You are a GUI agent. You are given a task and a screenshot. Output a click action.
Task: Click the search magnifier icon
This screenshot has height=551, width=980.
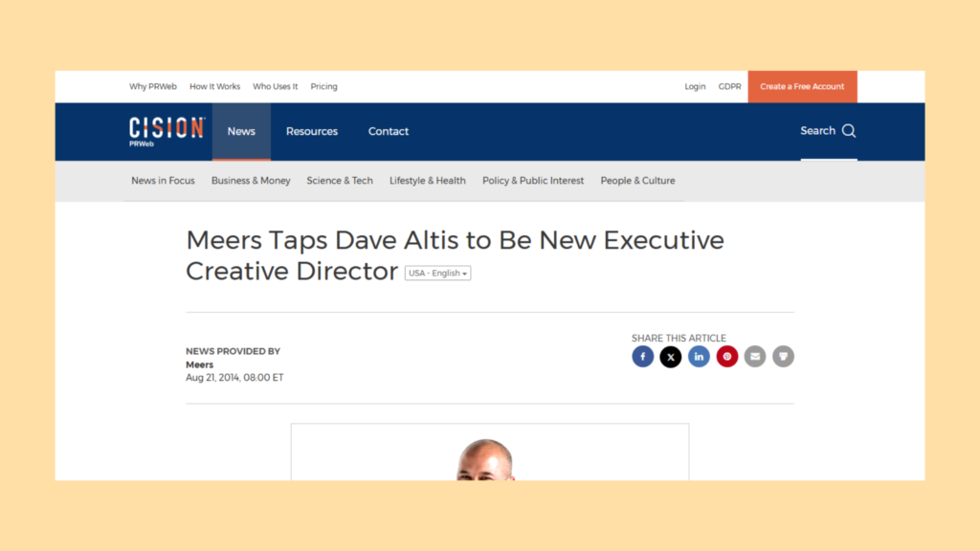pyautogui.click(x=849, y=130)
